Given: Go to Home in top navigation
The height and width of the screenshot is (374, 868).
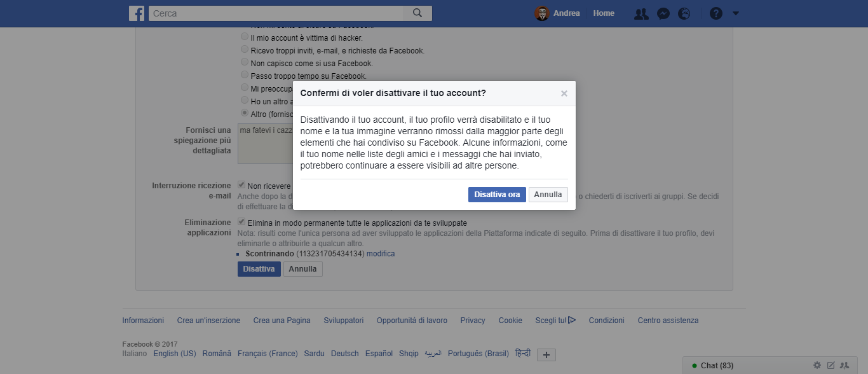Looking at the screenshot, I should (x=604, y=13).
